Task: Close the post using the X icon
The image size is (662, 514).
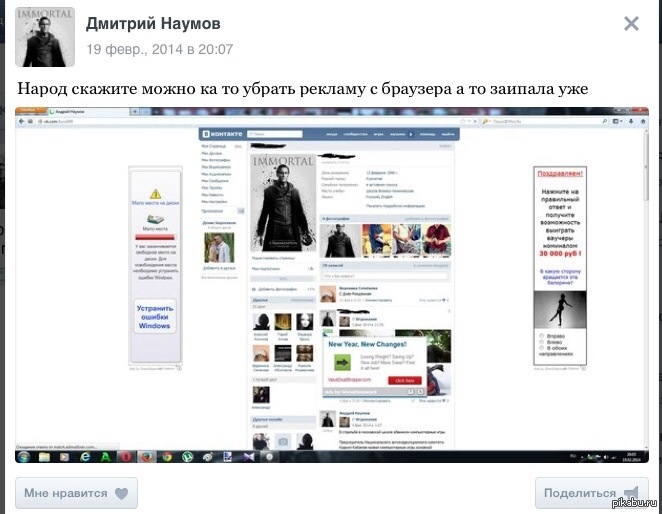Action: click(631, 24)
